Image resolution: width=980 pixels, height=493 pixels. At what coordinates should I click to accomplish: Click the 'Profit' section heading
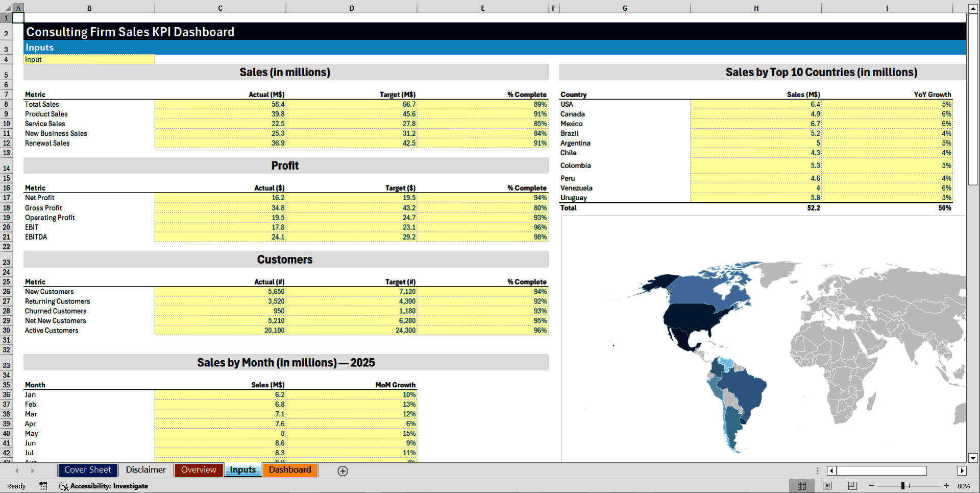point(285,166)
